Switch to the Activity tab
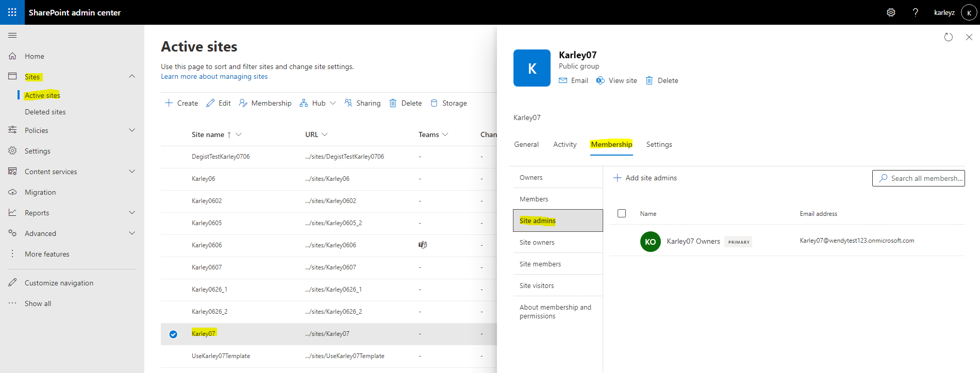 click(x=565, y=144)
